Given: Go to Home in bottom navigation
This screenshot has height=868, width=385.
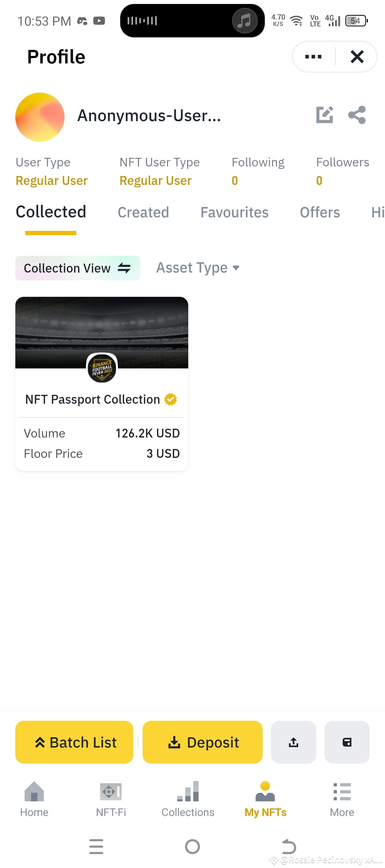Looking at the screenshot, I should point(34,799).
